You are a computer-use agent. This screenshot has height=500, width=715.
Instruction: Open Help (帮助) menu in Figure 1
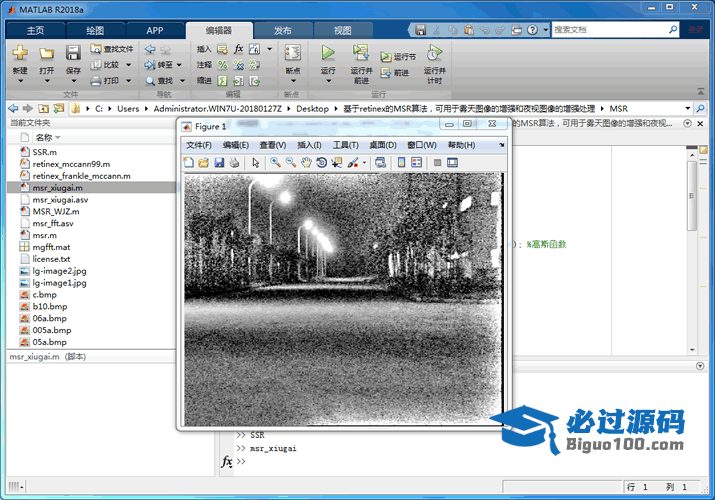pyautogui.click(x=461, y=145)
